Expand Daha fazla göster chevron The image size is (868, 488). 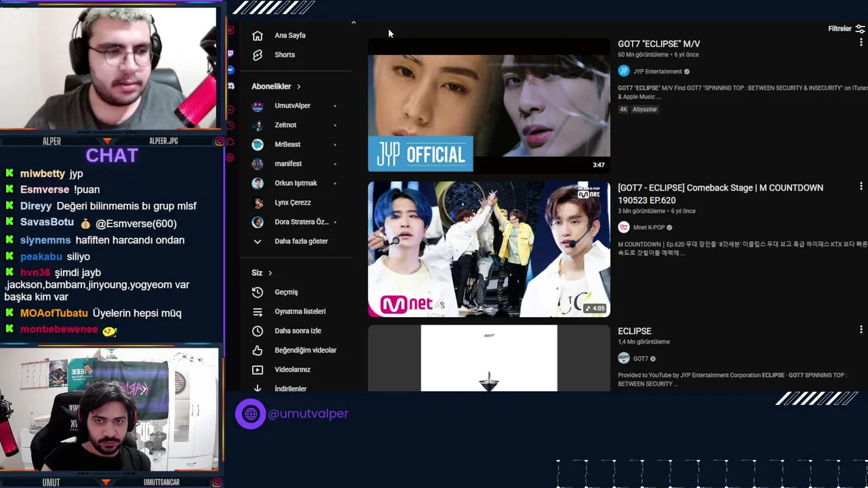point(257,241)
